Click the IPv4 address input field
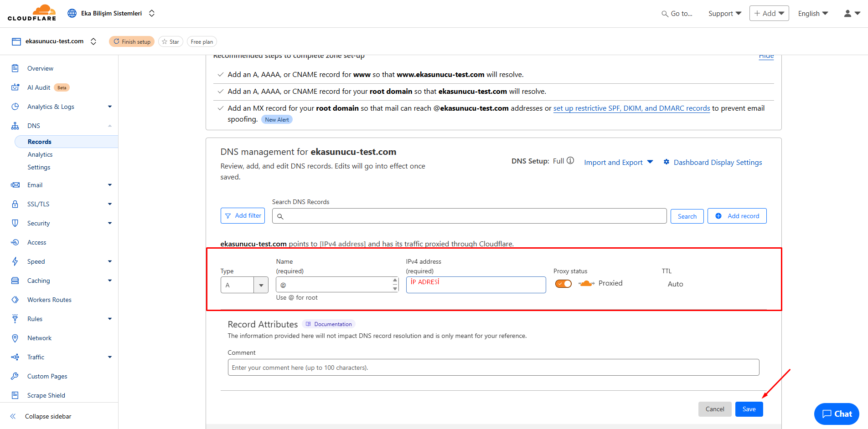Image resolution: width=868 pixels, height=429 pixels. pos(476,285)
